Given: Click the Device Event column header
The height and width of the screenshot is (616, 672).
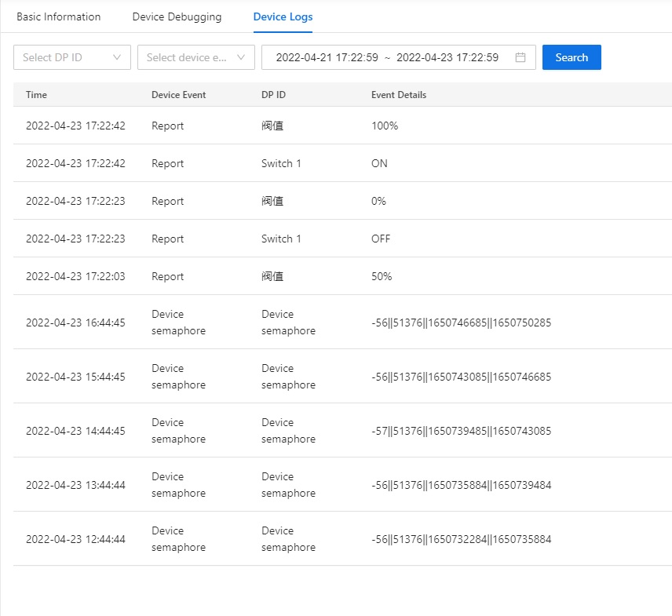Looking at the screenshot, I should 179,95.
